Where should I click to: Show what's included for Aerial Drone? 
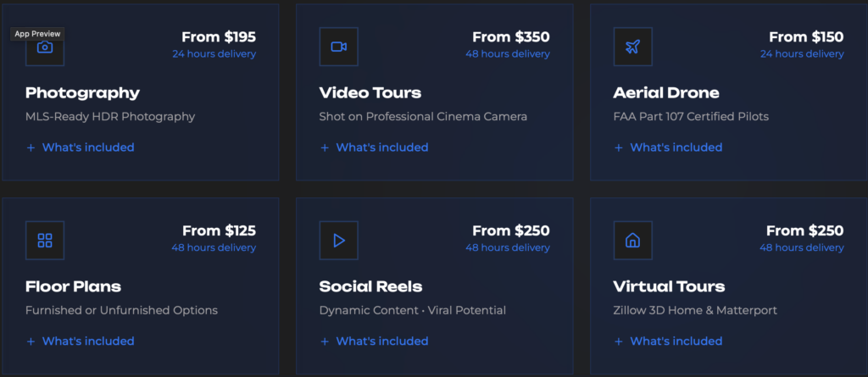[x=668, y=147]
